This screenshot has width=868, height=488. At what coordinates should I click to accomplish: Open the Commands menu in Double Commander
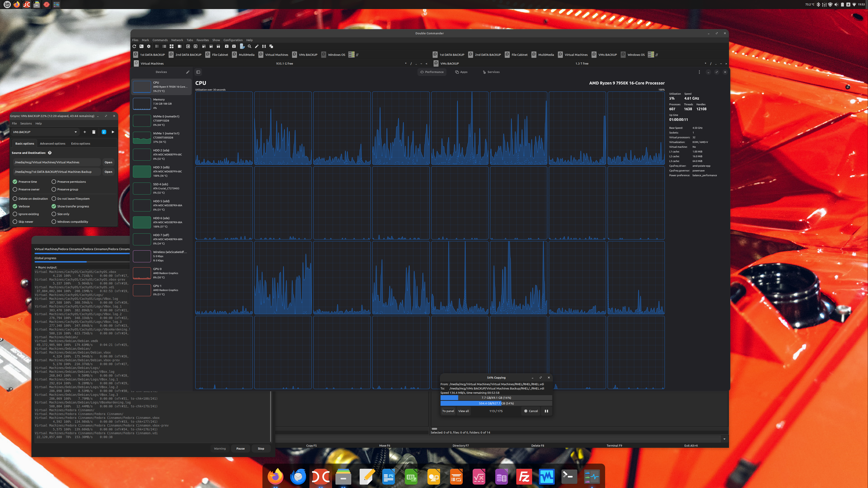[160, 40]
